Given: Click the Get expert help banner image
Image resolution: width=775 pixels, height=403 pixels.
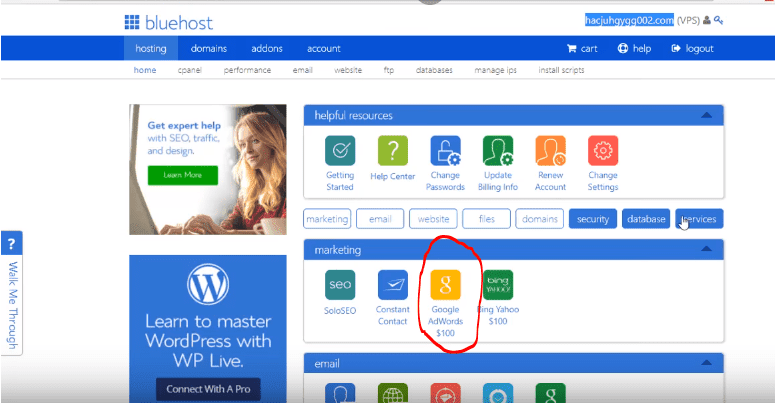Looking at the screenshot, I should coord(208,169).
